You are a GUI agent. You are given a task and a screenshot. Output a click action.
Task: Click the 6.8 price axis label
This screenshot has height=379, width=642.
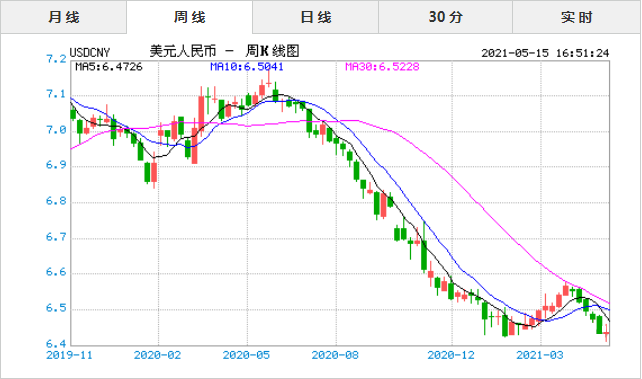[57, 201]
